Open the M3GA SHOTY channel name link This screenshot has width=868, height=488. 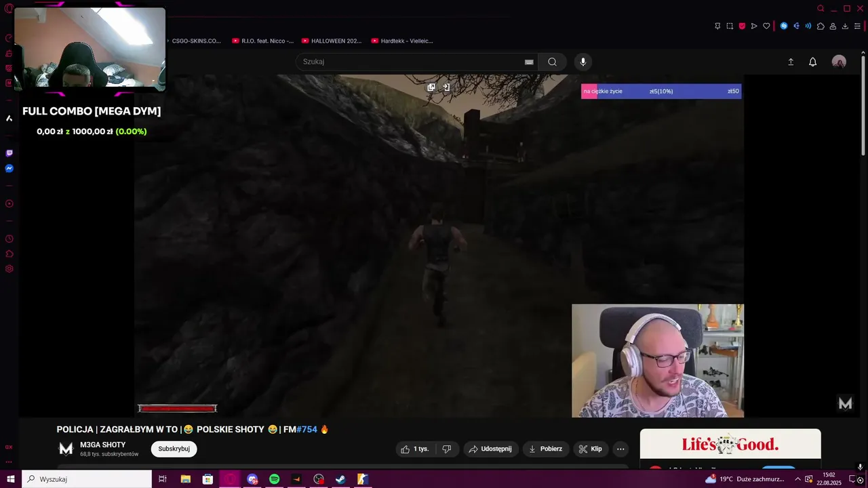click(102, 445)
